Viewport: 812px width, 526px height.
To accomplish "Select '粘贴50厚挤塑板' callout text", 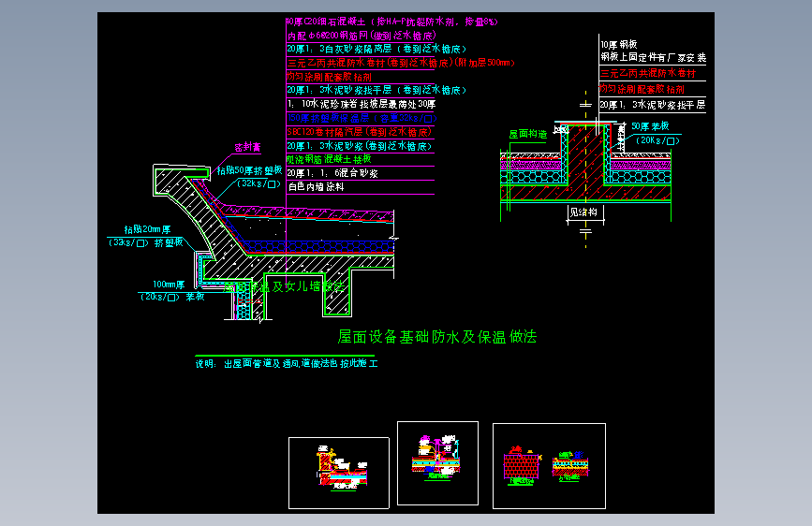I will coord(249,170).
